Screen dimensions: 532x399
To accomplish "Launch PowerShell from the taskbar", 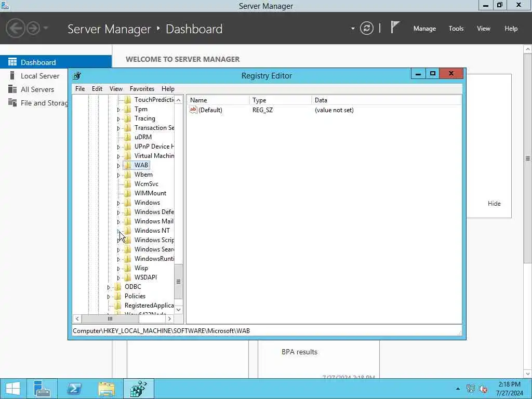I will (74, 389).
